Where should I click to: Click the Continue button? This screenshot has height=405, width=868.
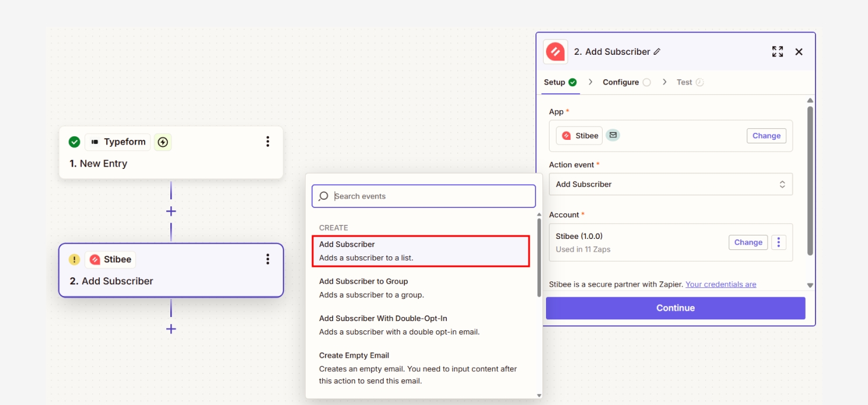click(x=675, y=308)
